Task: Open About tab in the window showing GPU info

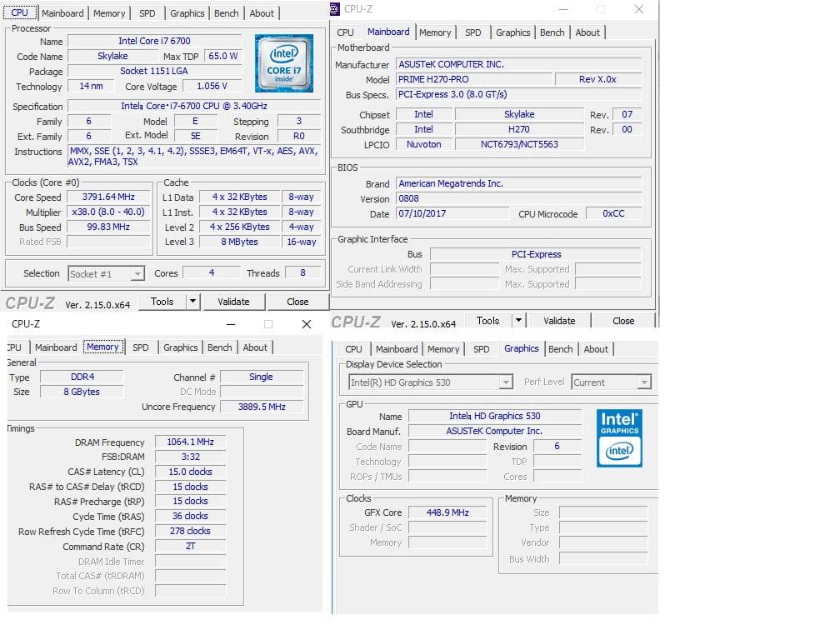Action: click(595, 349)
